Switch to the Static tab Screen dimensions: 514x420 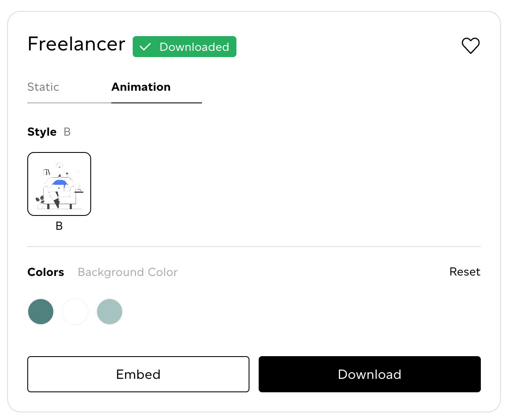(x=43, y=87)
